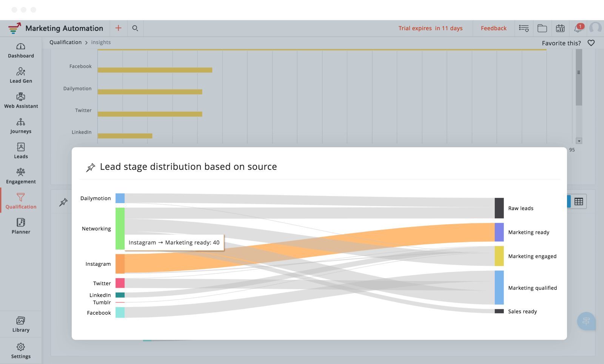Open the list filter icon in header
Image resolution: width=604 pixels, height=364 pixels.
(524, 28)
